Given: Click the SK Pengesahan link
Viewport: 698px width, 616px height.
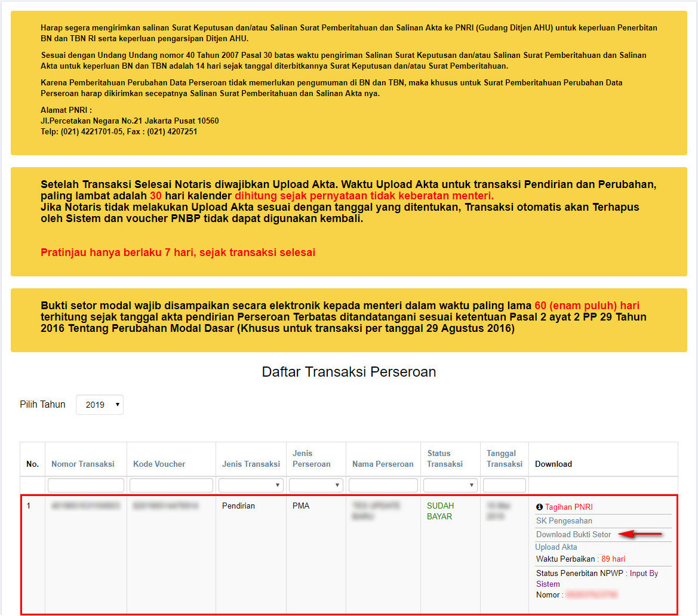Looking at the screenshot, I should 564,520.
